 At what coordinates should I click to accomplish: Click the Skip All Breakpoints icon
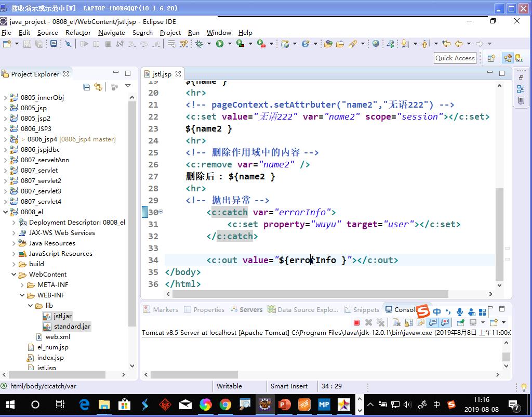(x=68, y=44)
